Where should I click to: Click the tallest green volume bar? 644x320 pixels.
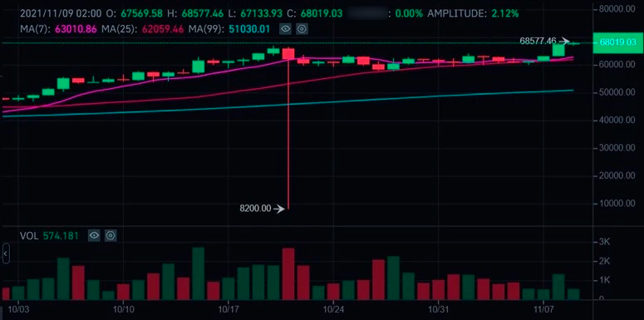click(199, 273)
